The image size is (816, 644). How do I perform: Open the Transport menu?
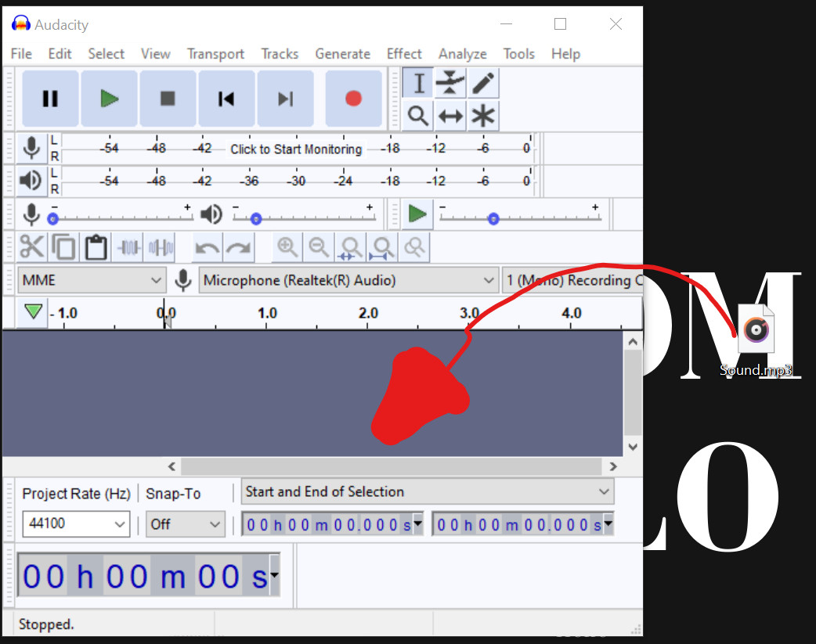tap(215, 53)
